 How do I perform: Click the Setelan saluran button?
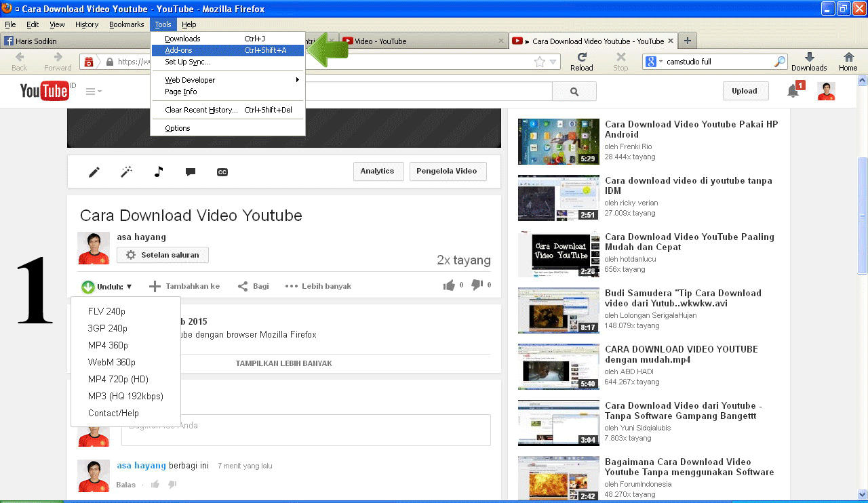click(x=163, y=255)
